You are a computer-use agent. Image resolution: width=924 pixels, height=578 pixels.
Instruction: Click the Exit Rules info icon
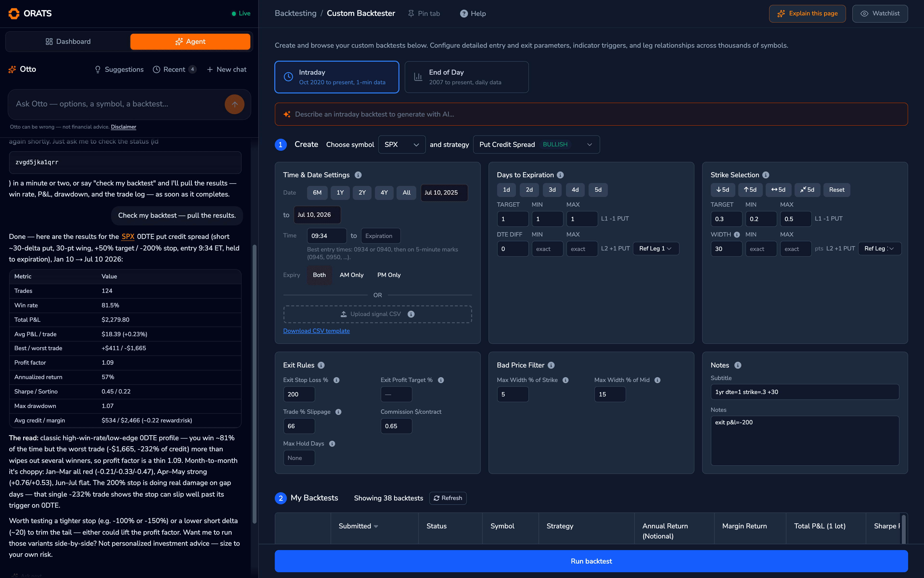pos(321,365)
